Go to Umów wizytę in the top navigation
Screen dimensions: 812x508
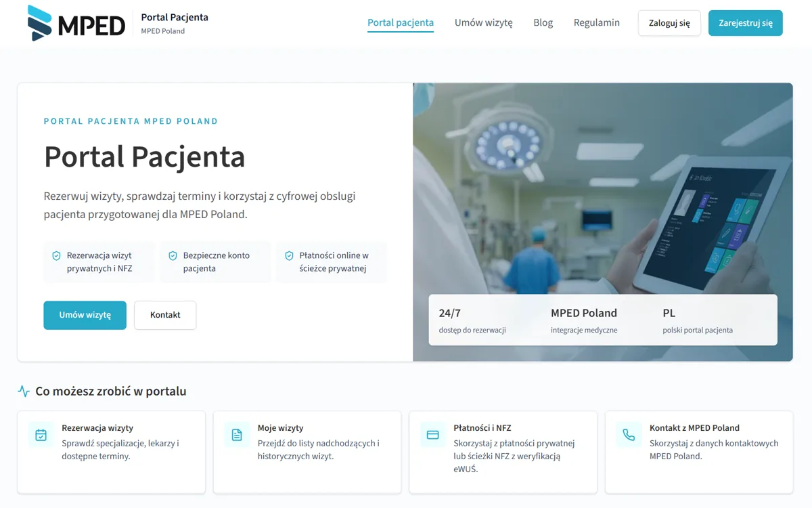click(484, 23)
